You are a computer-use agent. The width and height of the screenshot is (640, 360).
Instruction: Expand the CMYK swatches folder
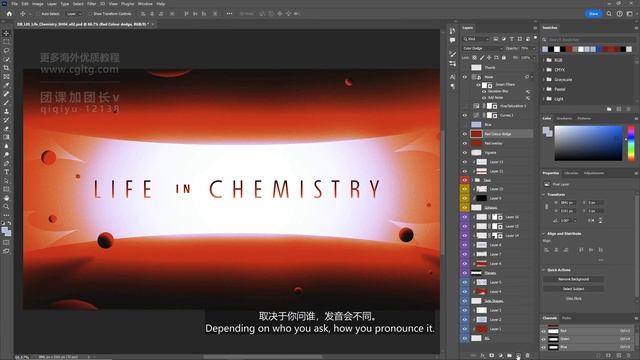pos(544,70)
